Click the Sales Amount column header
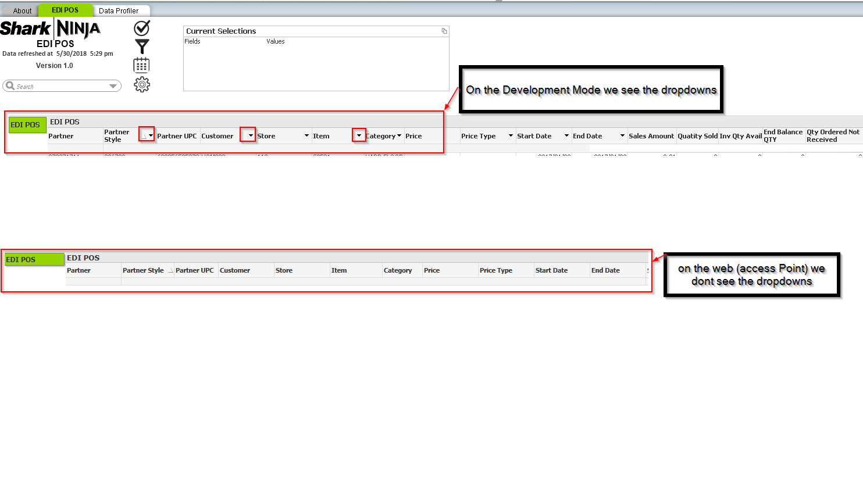Screen dimensions: 863x504 (651, 136)
